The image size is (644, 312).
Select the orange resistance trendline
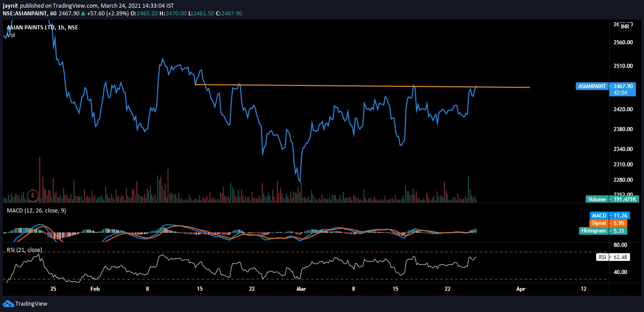click(x=363, y=86)
